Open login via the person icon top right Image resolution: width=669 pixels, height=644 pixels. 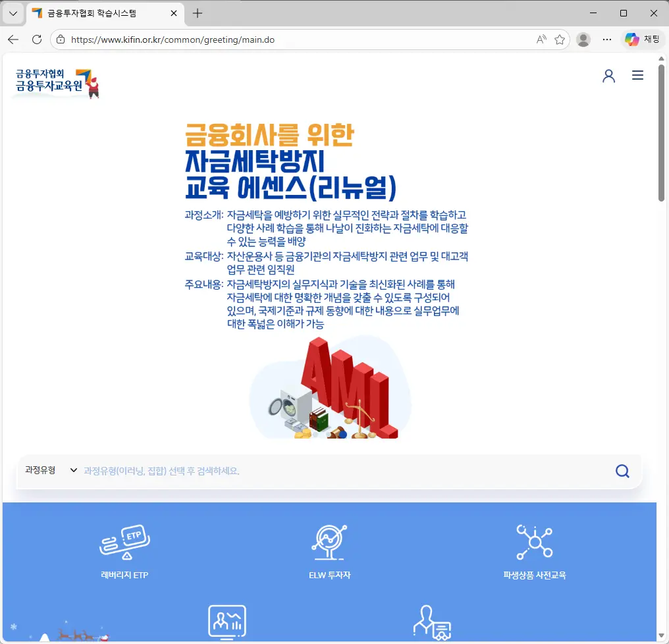point(608,75)
